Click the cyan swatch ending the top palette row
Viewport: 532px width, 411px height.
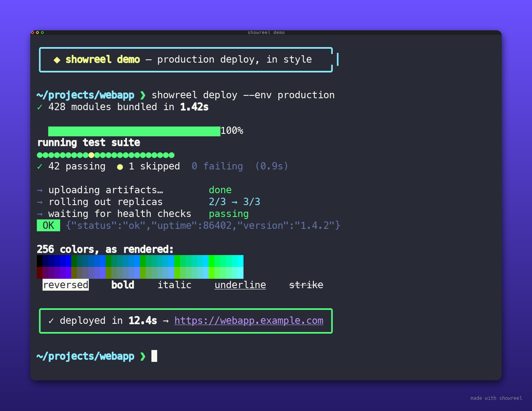[241, 261]
